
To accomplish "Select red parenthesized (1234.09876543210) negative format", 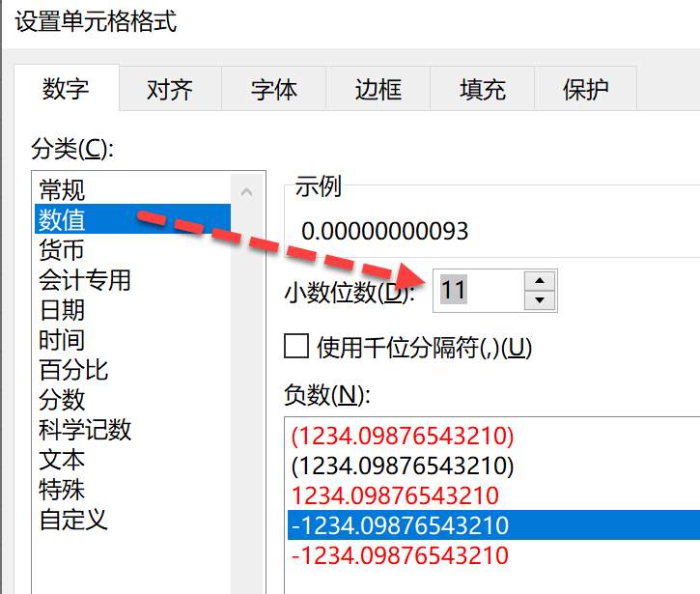I will pos(493,436).
